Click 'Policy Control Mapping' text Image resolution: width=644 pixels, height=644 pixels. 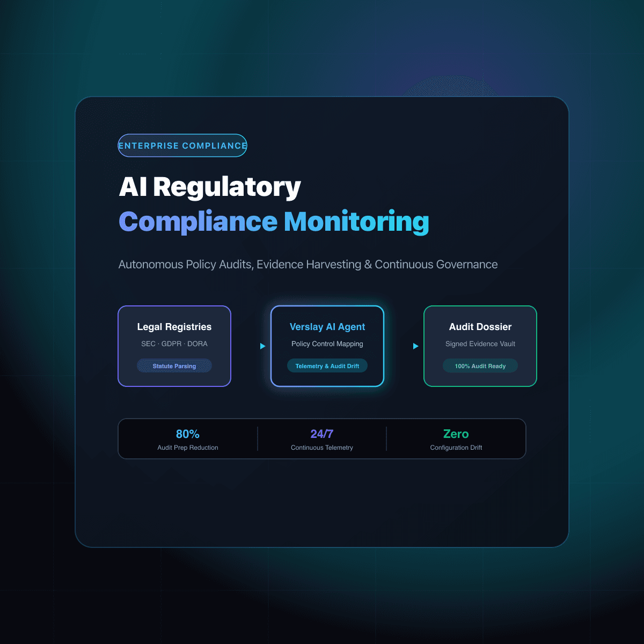coord(327,344)
